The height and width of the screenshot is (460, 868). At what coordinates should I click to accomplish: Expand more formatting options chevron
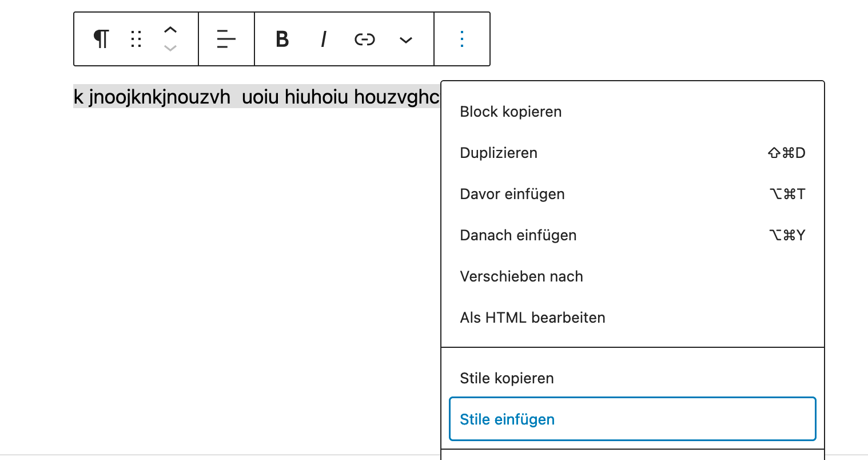(x=406, y=39)
